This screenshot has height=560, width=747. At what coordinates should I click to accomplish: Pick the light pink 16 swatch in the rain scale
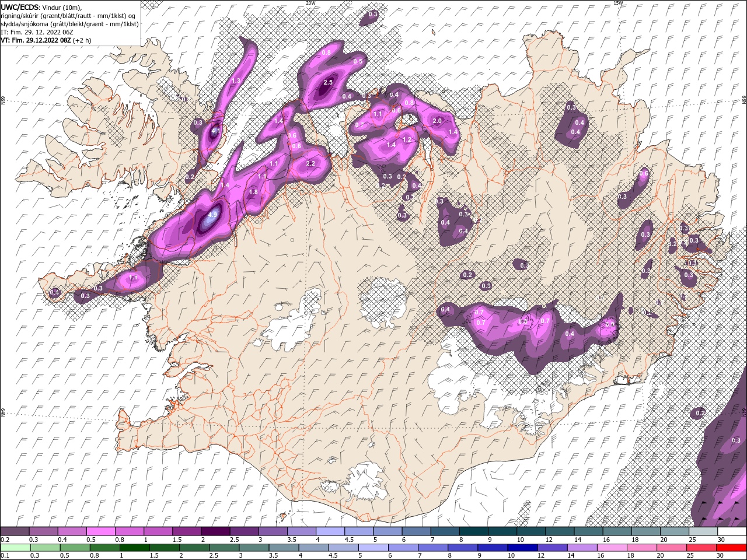click(x=612, y=548)
